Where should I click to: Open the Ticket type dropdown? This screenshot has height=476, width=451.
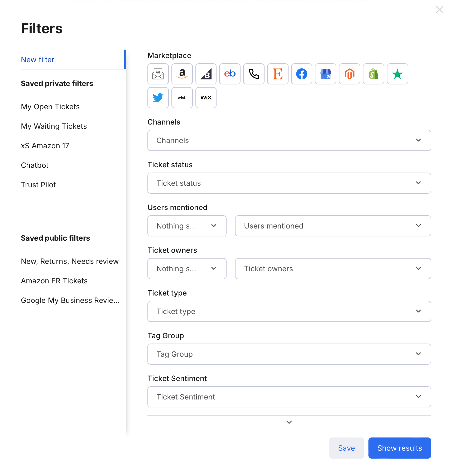point(289,311)
